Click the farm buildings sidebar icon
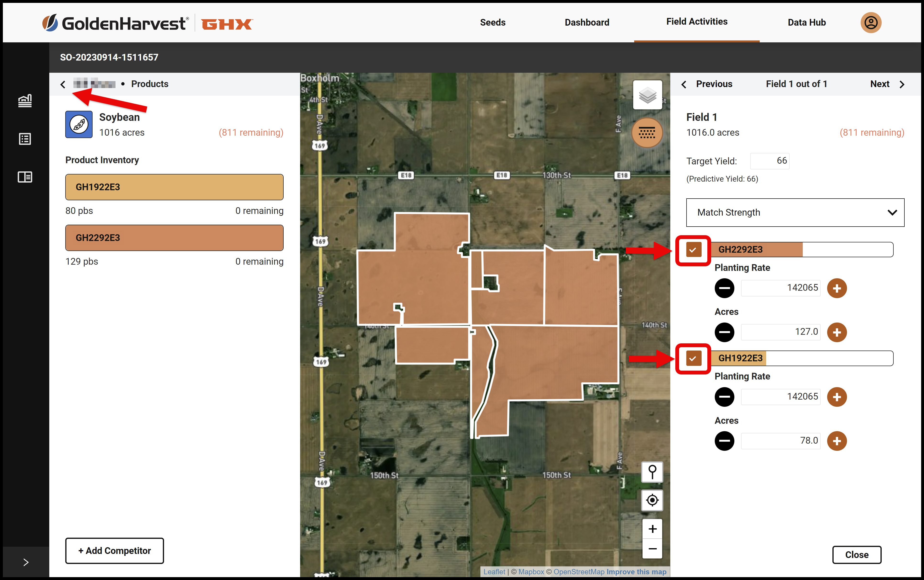 (25, 101)
